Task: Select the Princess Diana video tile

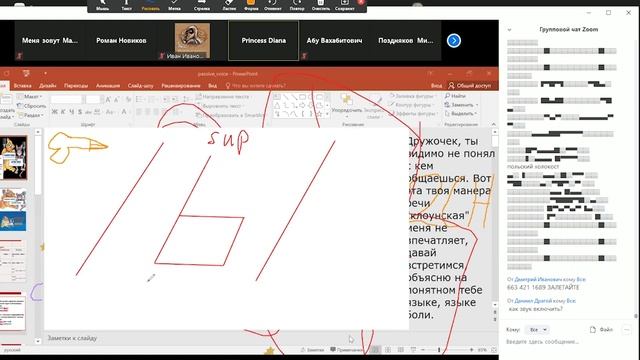Action: [x=263, y=40]
